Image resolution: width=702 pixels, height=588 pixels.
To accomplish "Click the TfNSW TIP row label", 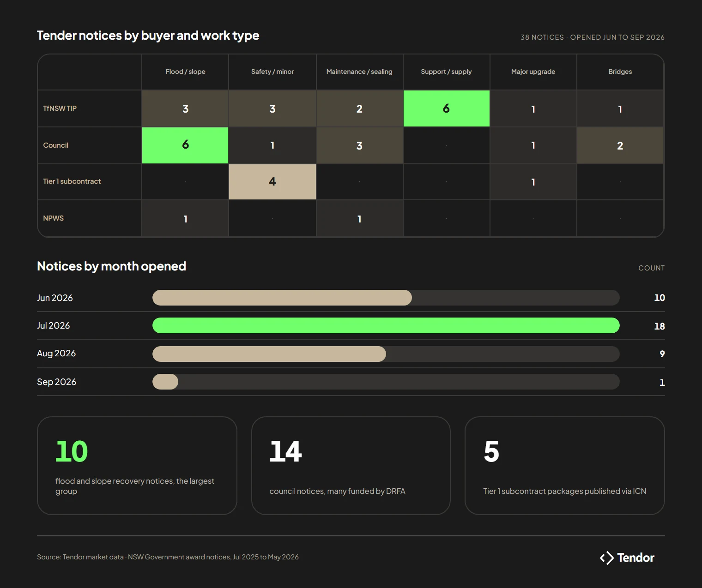I will (x=60, y=108).
